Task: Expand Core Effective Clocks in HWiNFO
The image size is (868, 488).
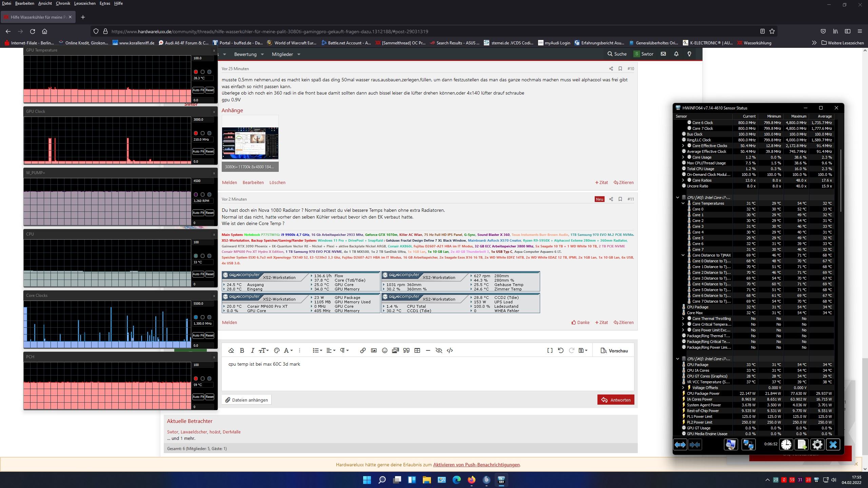Action: (683, 146)
